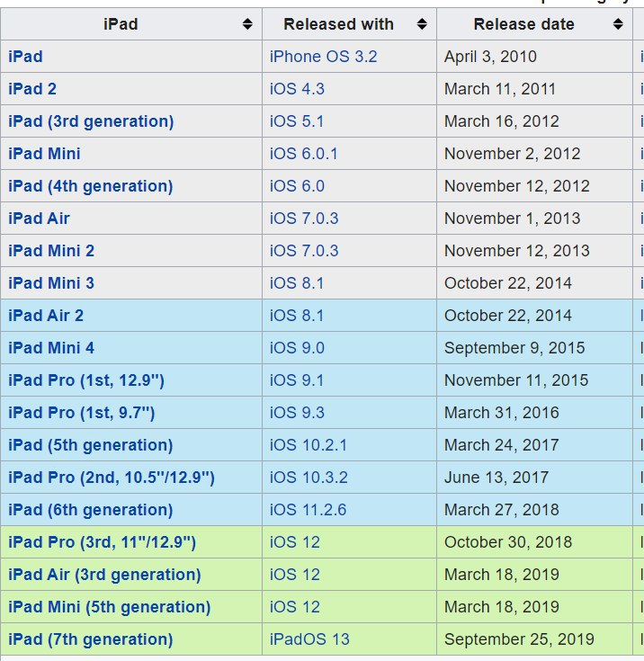Open the iPad Air 2 link
This screenshot has width=644, height=661.
coord(46,316)
